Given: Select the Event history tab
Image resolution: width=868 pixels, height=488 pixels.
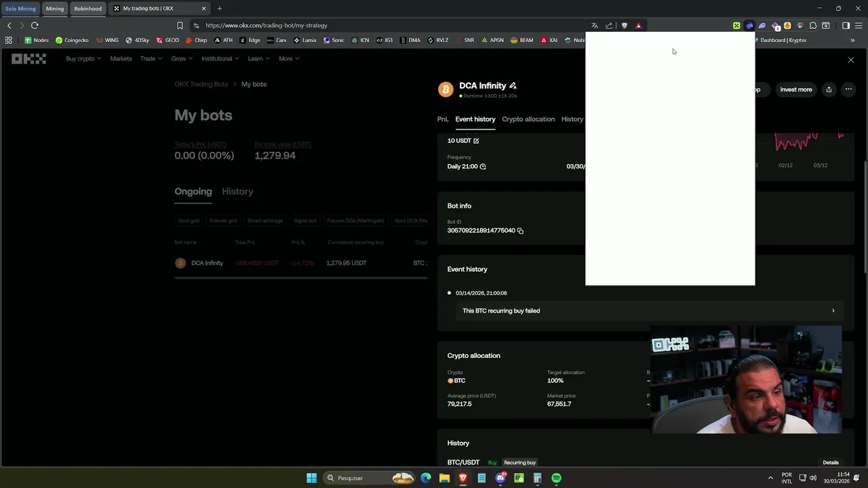Looking at the screenshot, I should pos(475,119).
